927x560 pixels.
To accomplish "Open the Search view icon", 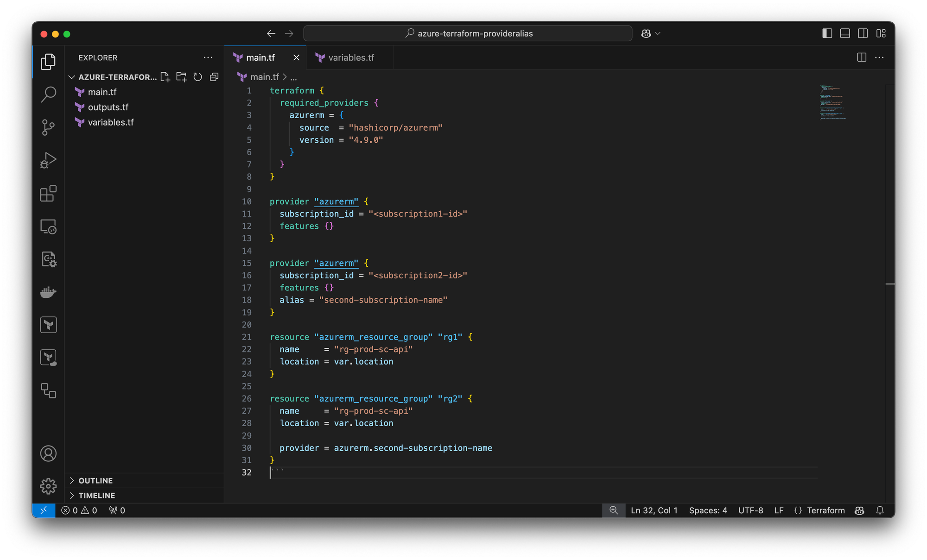I will 48,94.
